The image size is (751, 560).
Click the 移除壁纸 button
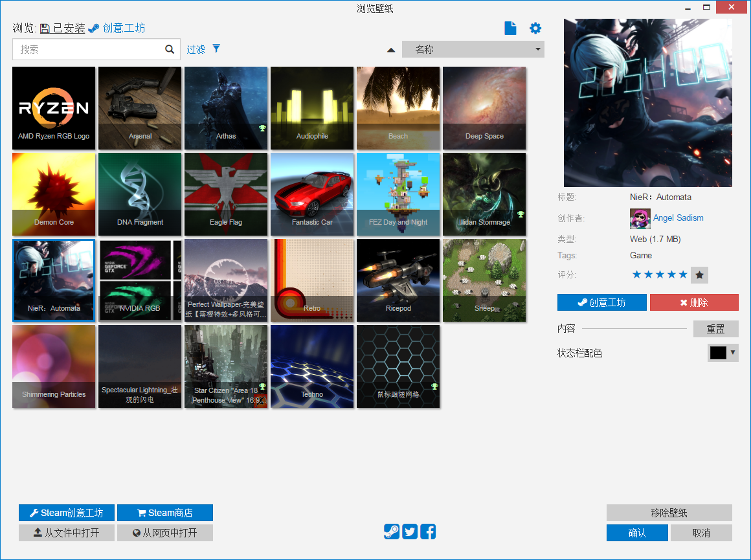(x=669, y=513)
